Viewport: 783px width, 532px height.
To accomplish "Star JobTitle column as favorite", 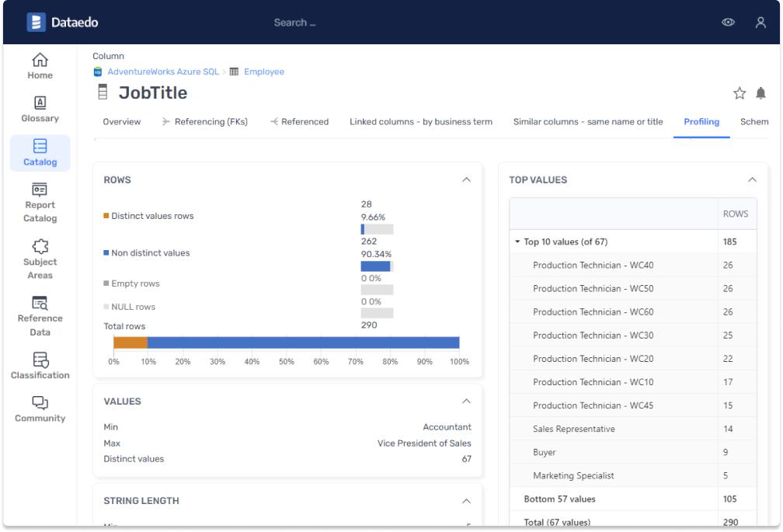I will tap(739, 93).
